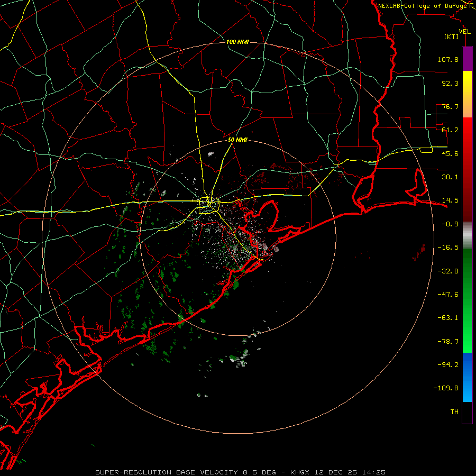Click the -0.9 scale value
This screenshot has width=476, height=476.
coord(450,224)
